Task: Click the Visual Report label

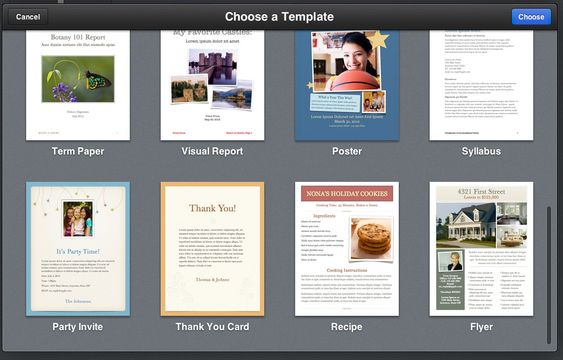Action: click(212, 151)
